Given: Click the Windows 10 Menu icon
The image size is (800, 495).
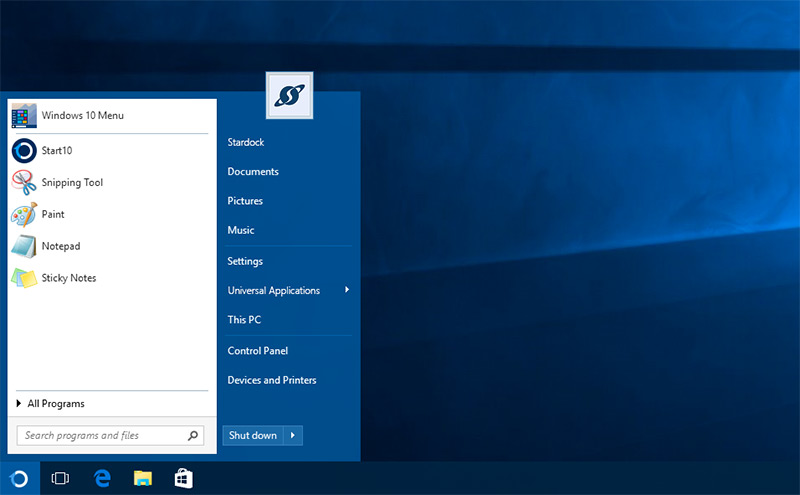Looking at the screenshot, I should (24, 115).
